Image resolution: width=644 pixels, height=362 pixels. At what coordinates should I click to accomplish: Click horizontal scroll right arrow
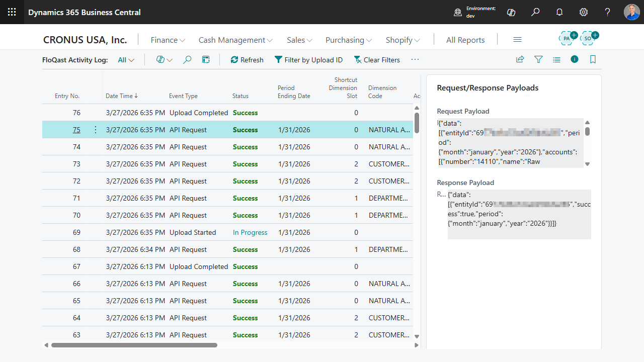(x=417, y=345)
